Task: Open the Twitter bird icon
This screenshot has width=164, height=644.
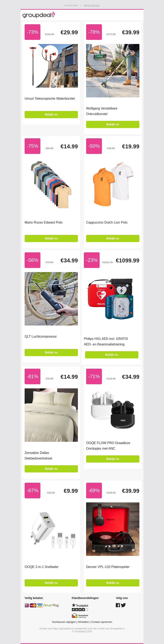Action: [x=123, y=605]
